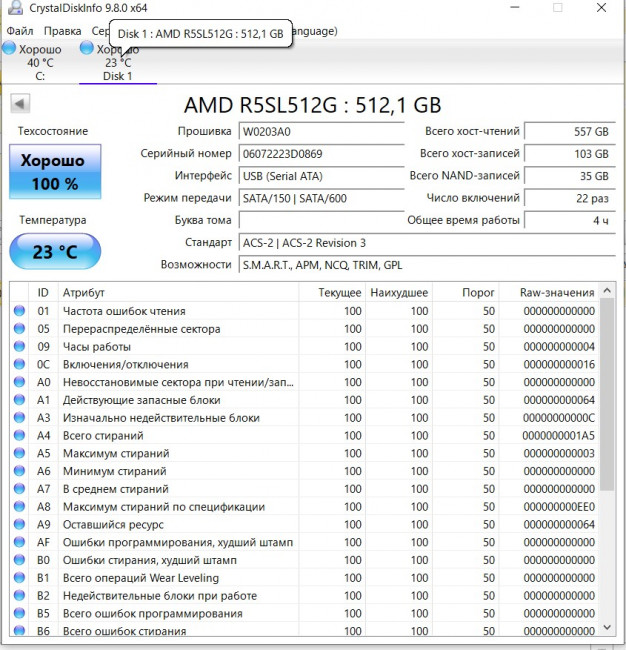626x650 pixels.
Task: Click the Атрибут column header
Action: pyautogui.click(x=178, y=292)
